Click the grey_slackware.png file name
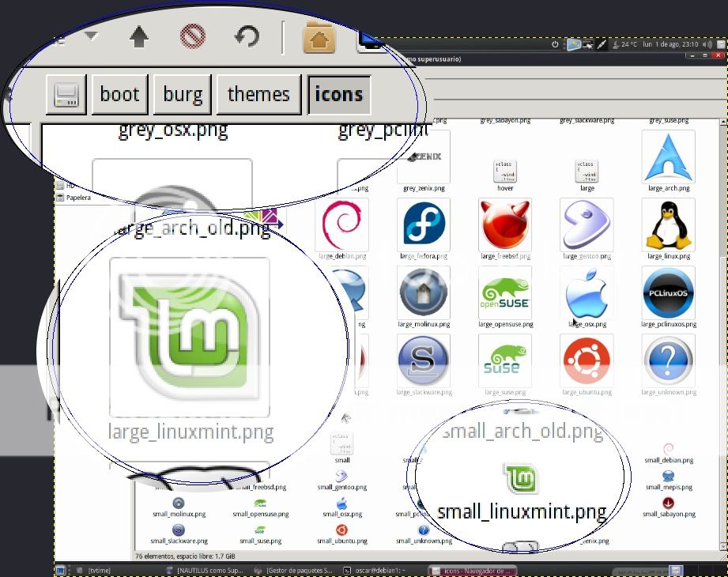The image size is (728, 577). 587,120
